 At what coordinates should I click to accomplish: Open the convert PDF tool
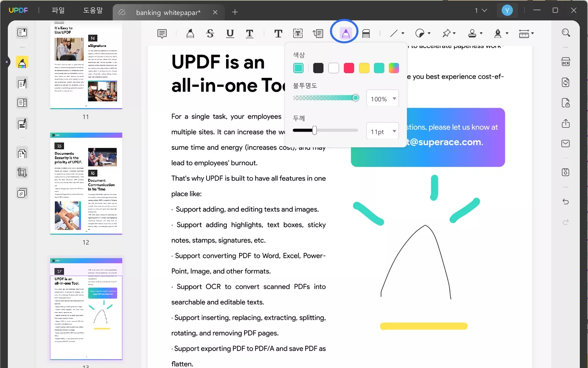click(566, 82)
